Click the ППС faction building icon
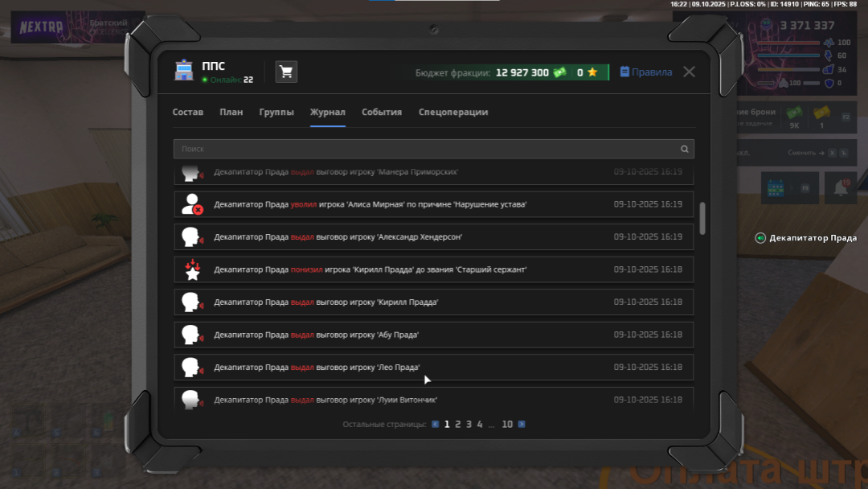 tap(184, 72)
